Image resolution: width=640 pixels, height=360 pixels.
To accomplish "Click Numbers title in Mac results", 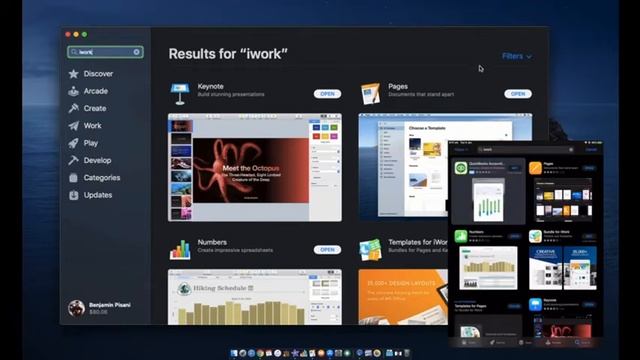I will click(212, 242).
